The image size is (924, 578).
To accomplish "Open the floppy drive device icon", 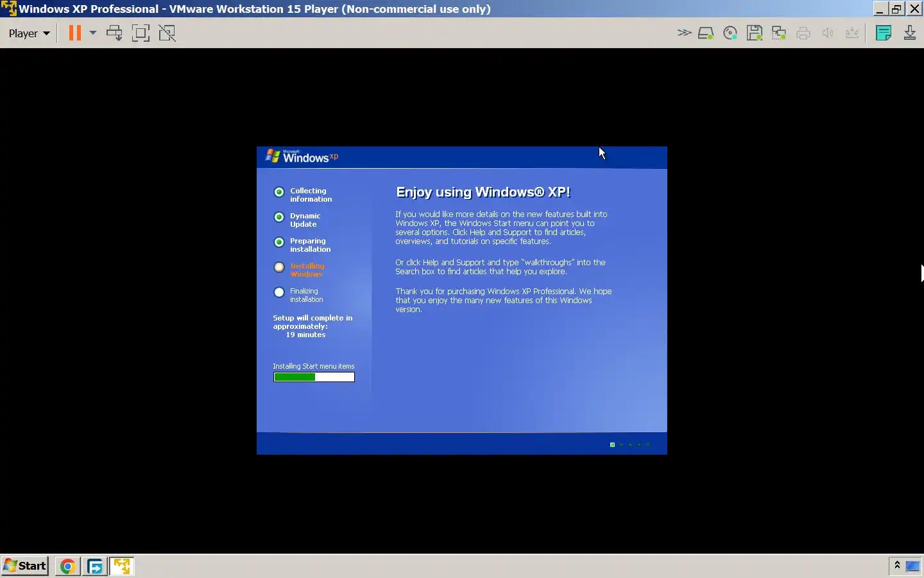I will 755,33.
